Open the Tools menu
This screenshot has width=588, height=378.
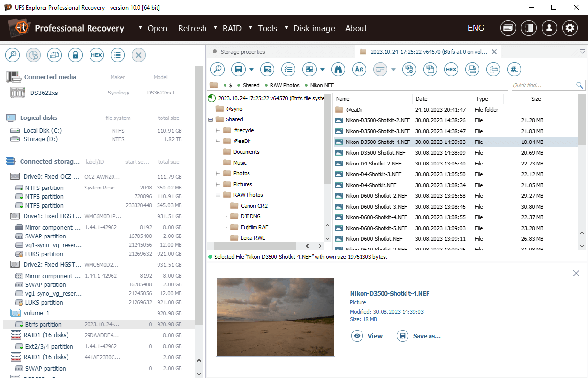[x=267, y=28]
